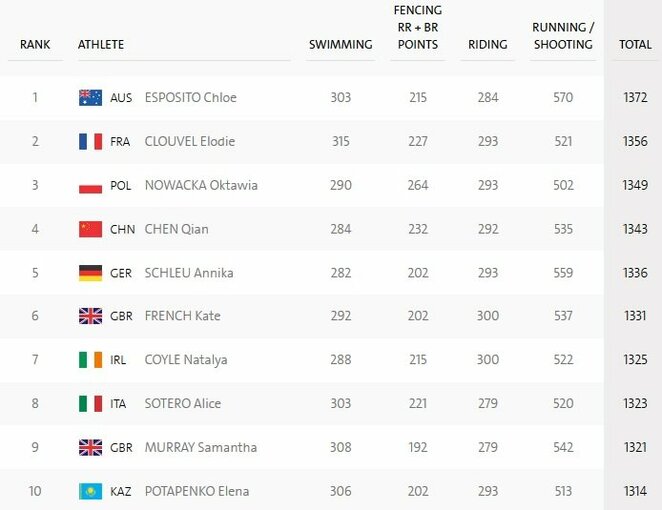Sort by the SWIMMING column header

click(341, 44)
